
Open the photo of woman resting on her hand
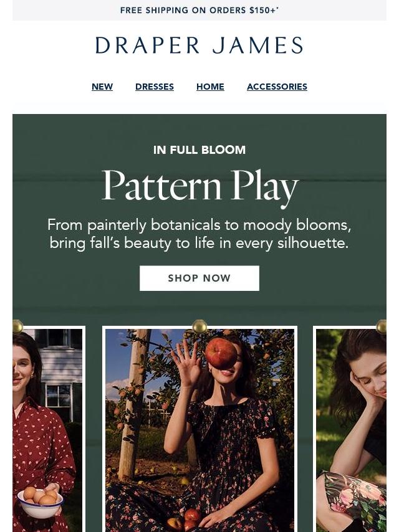pos(350,429)
